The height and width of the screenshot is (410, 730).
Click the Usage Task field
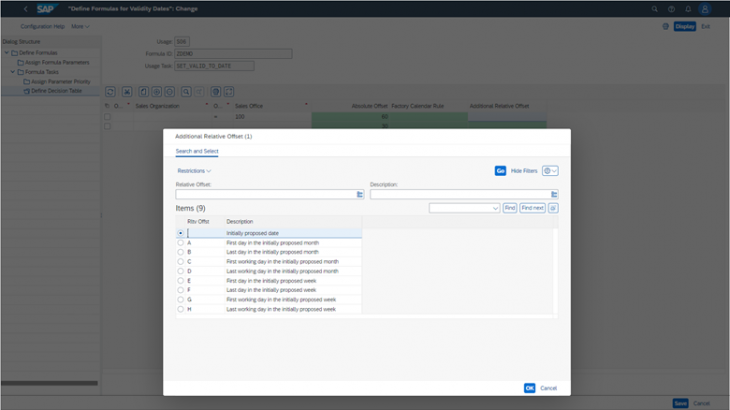(214, 66)
